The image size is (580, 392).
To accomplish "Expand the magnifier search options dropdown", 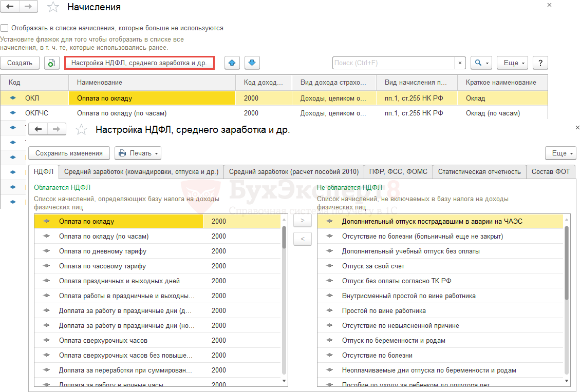I will (x=481, y=63).
